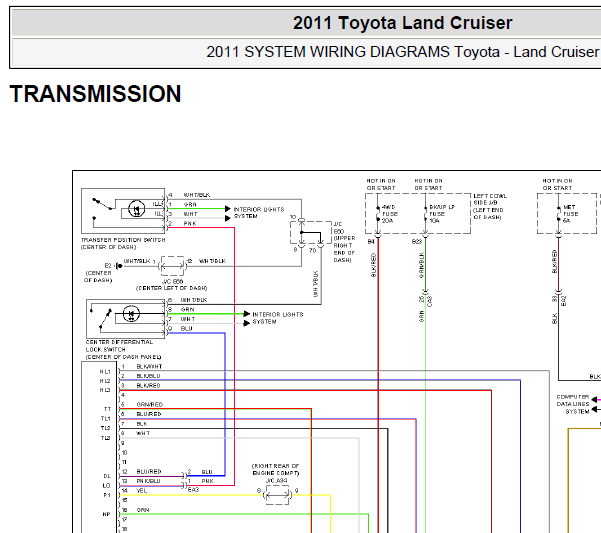This screenshot has width=601, height=533.
Task: Click the J/C E66 dashed connector box
Action: pos(172,266)
